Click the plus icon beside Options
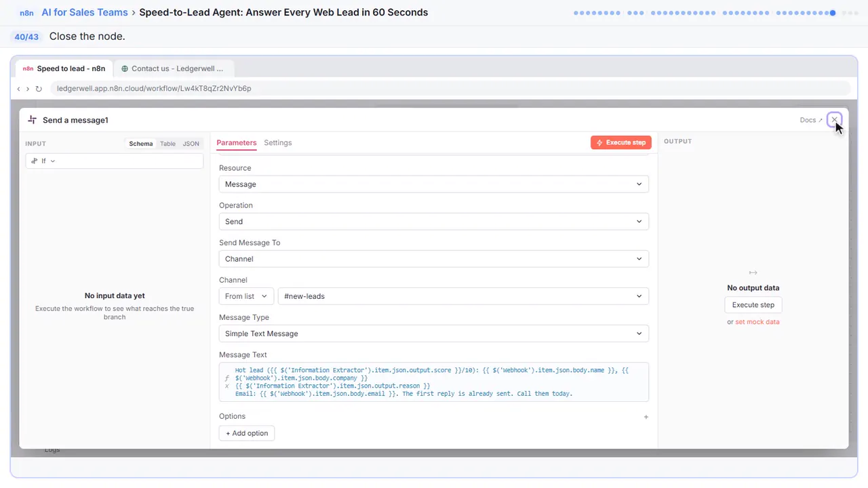The image size is (868, 488). tap(646, 417)
